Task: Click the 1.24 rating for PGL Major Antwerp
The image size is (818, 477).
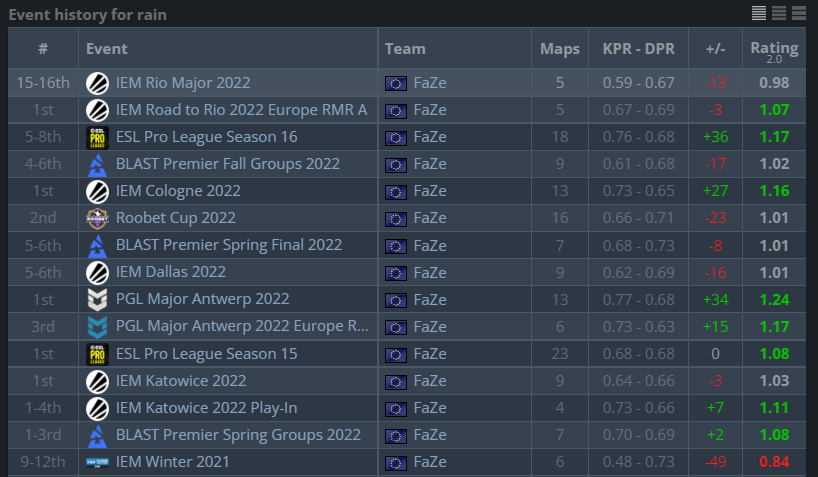Action: [x=774, y=300]
